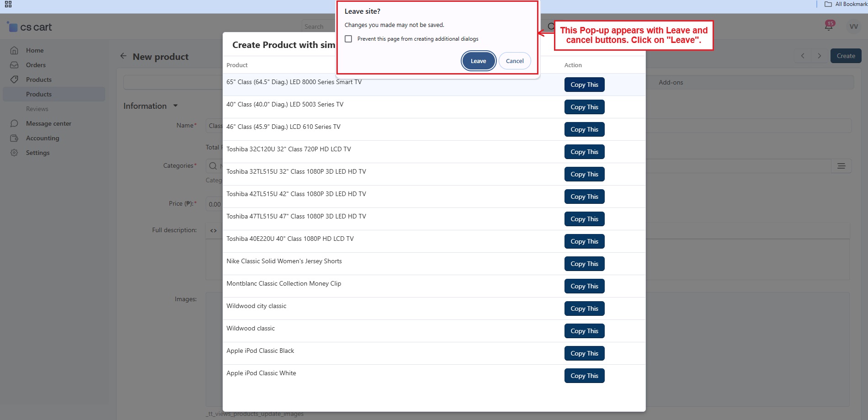Click the Home icon in sidebar
This screenshot has height=420, width=868.
pos(14,50)
